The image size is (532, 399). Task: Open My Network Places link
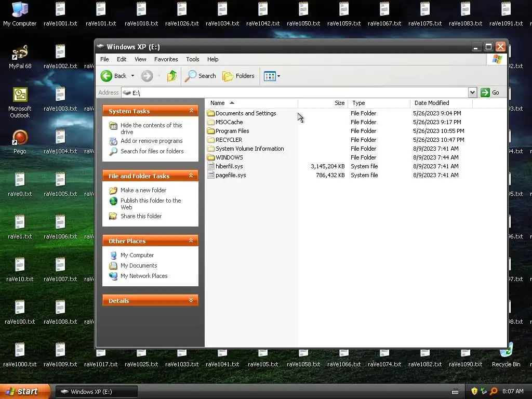[144, 276]
